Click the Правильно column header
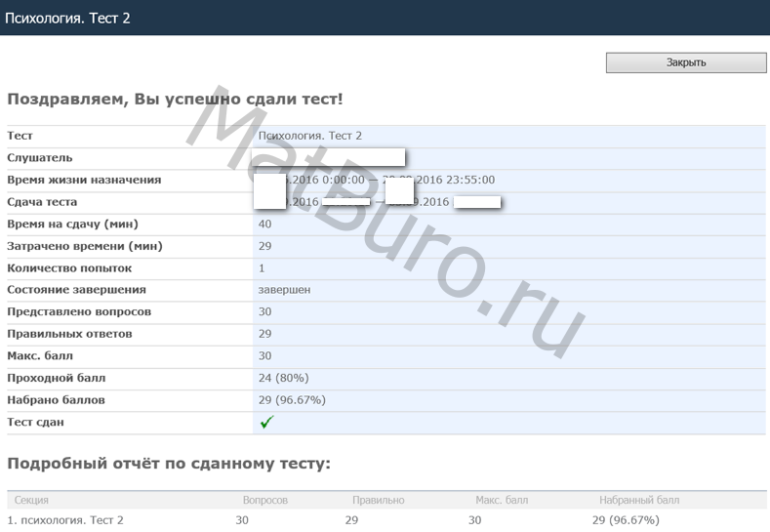Image resolution: width=770 pixels, height=532 pixels. 378,500
